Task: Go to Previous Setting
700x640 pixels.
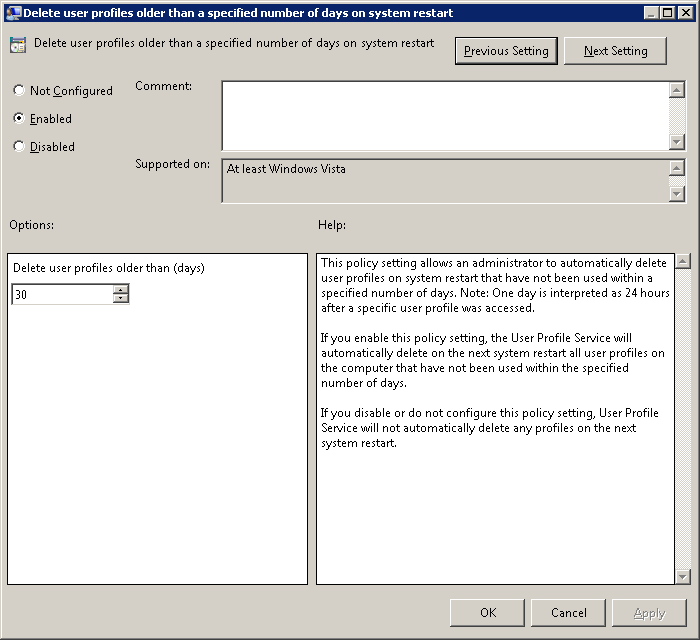Action: (506, 51)
